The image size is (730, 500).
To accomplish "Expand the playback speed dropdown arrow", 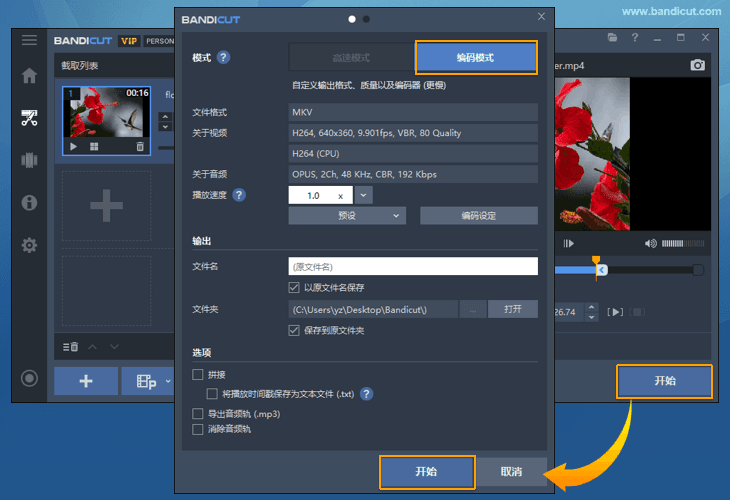I will coord(363,195).
